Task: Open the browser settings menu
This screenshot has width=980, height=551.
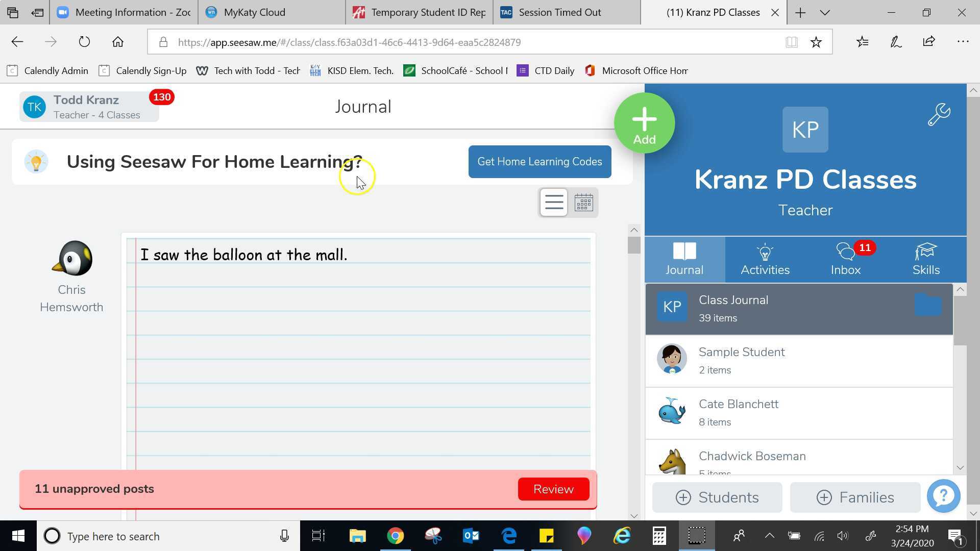Action: [962, 42]
